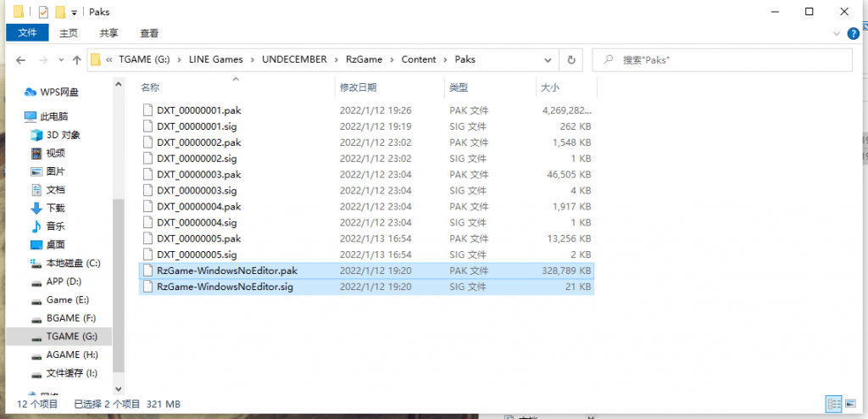Viewport: 868px width, 419px height.
Task: Open 视频 folder in sidebar
Action: click(55, 153)
